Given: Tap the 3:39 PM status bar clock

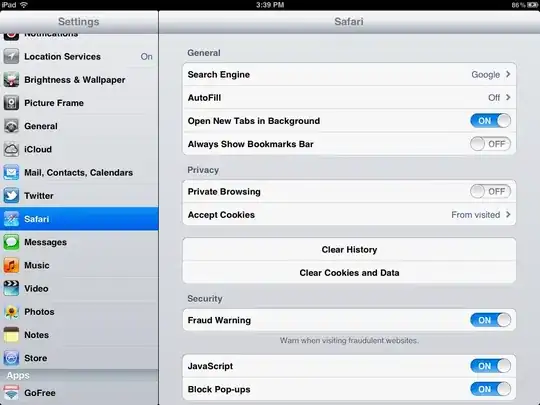Looking at the screenshot, I should click(x=270, y=5).
